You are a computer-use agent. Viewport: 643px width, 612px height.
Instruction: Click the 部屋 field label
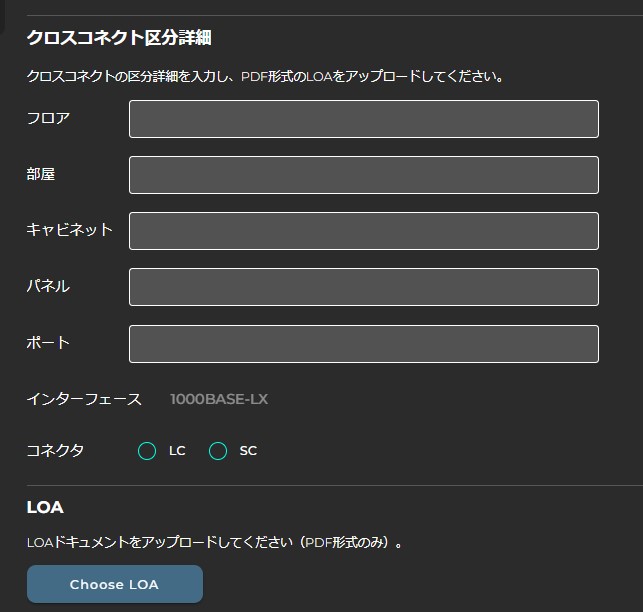point(41,175)
